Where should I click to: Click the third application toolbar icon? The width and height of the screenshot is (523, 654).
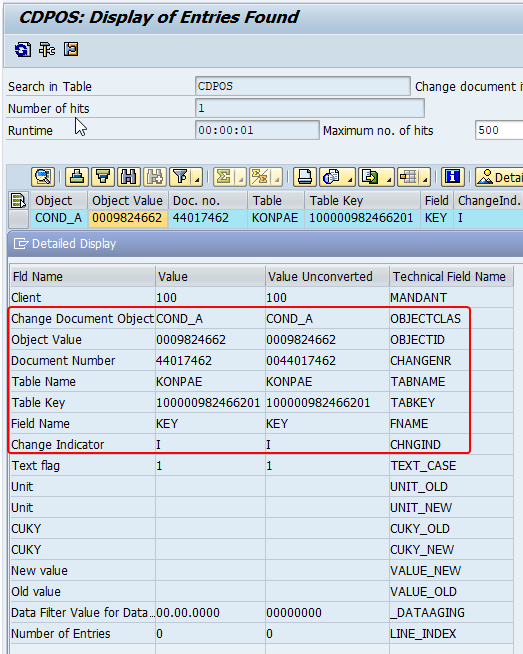[71, 49]
